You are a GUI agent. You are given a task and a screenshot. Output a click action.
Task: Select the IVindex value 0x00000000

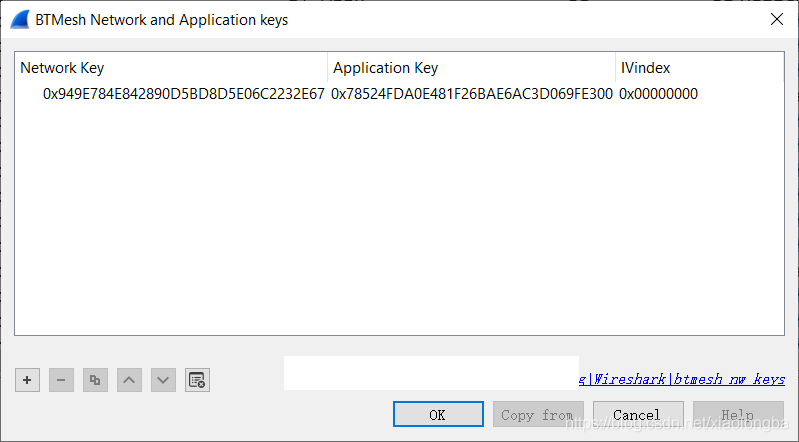point(658,94)
